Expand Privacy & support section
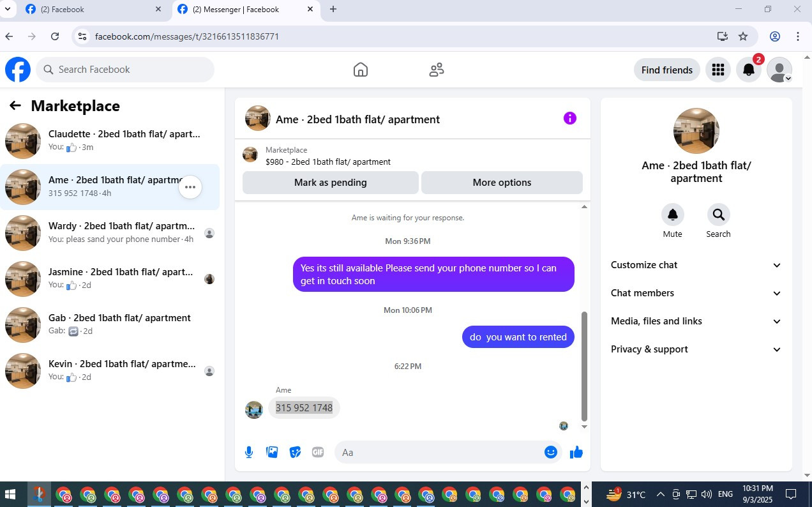 click(696, 349)
